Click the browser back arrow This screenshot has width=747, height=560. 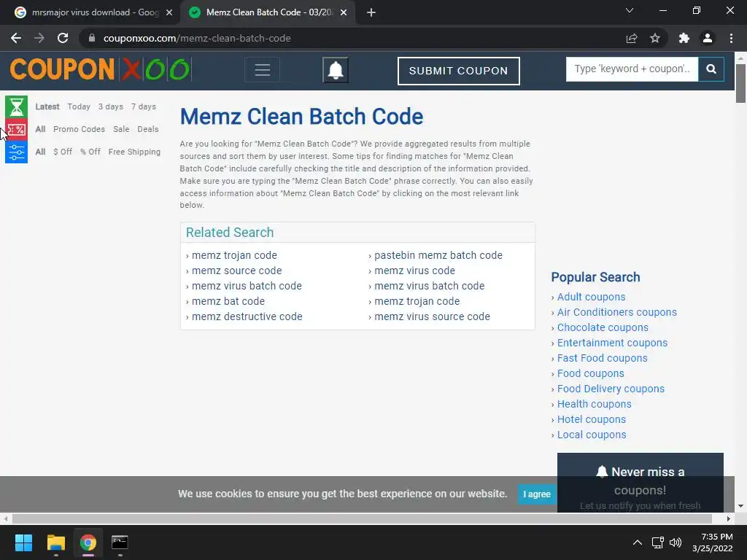coord(16,38)
